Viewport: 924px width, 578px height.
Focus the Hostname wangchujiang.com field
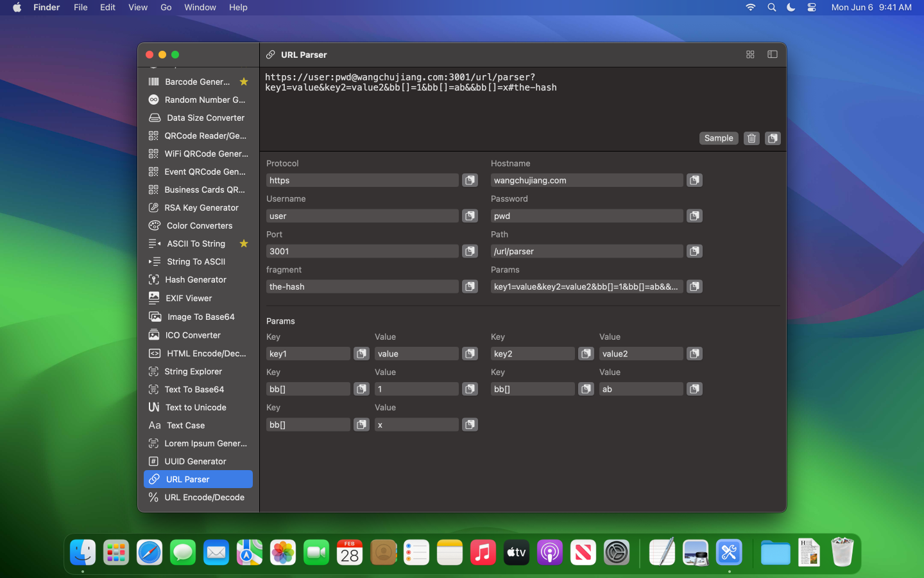click(586, 180)
